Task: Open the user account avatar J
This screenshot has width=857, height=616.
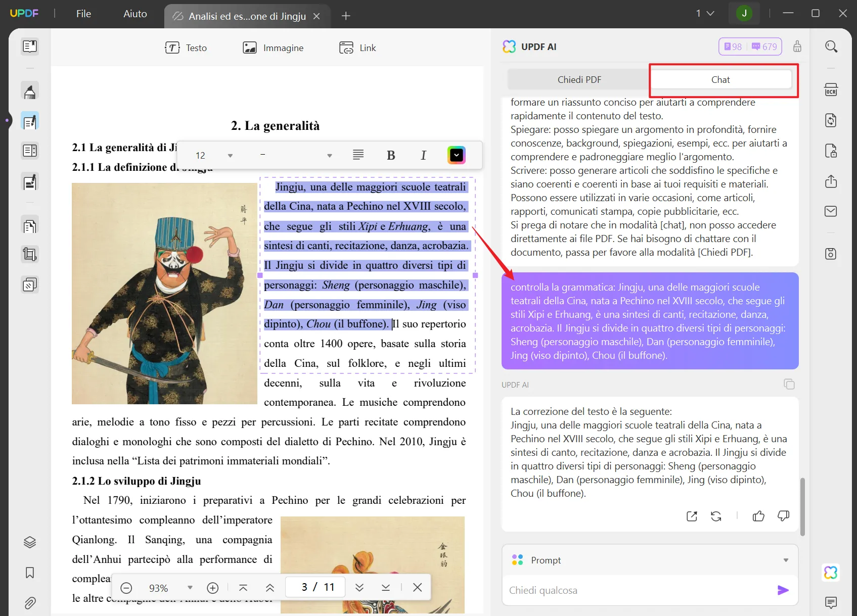Action: tap(744, 13)
